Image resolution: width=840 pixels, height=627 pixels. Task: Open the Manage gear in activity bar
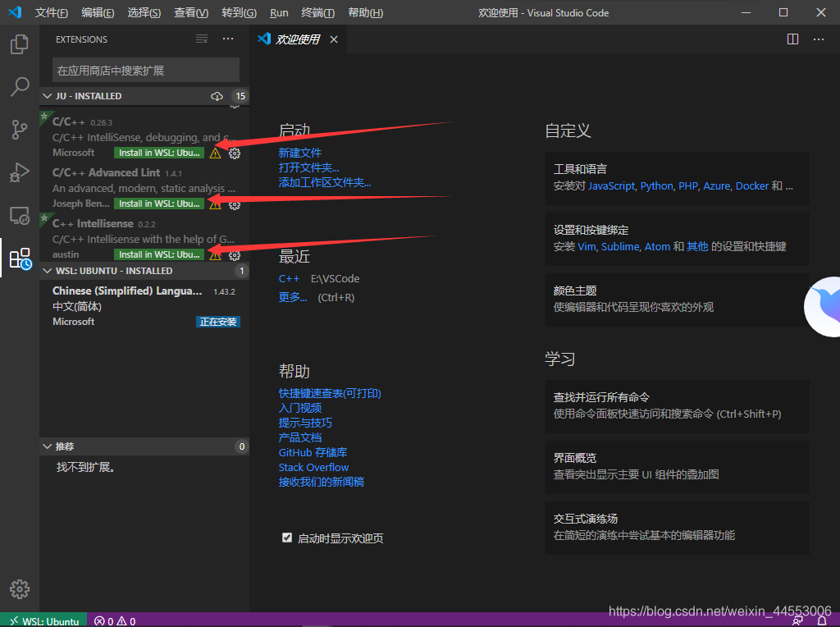(x=20, y=589)
